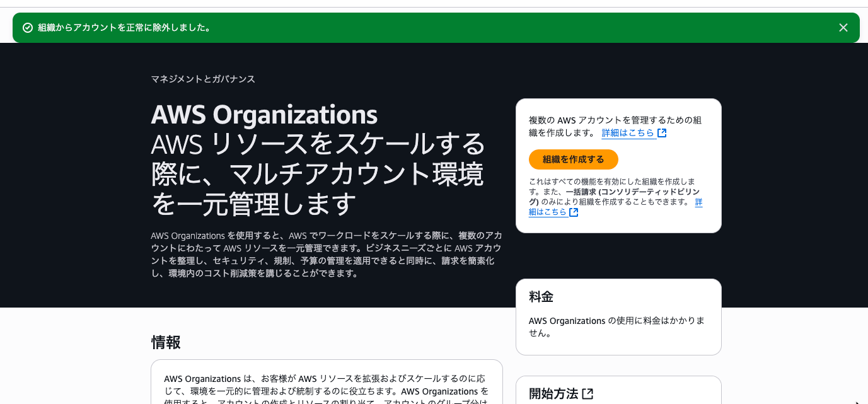868x404 pixels.
Task: Click the 料金 card heading
Action: 541,296
